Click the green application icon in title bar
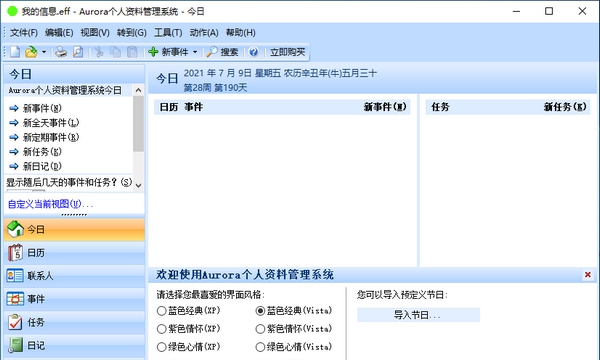The height and width of the screenshot is (360, 600). pyautogui.click(x=13, y=11)
